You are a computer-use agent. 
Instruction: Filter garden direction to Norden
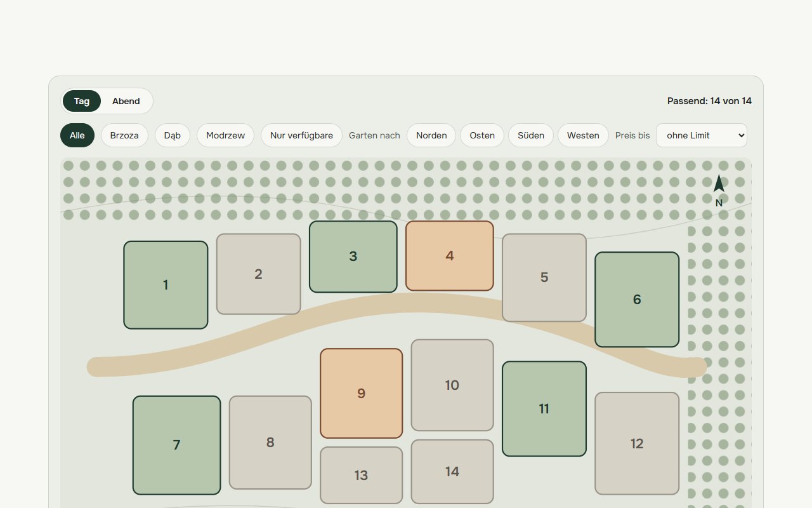tap(431, 135)
